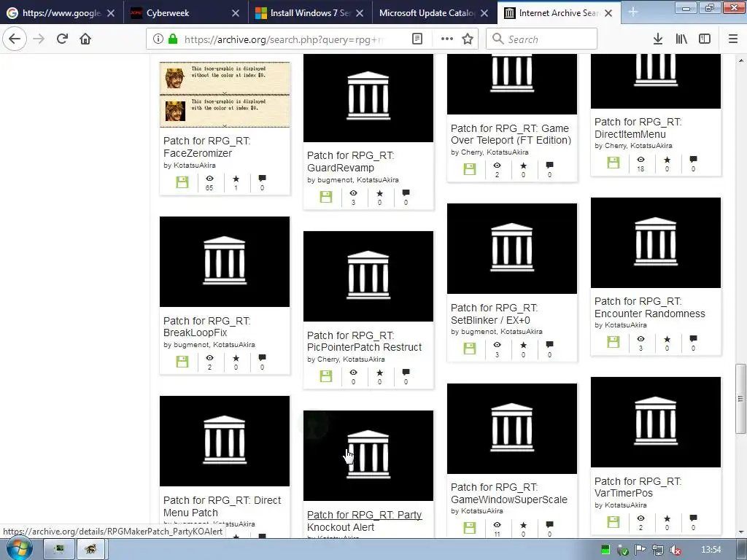This screenshot has width=747, height=560.
Task: Click the FaceZeroizer green software icon
Action: point(182,182)
